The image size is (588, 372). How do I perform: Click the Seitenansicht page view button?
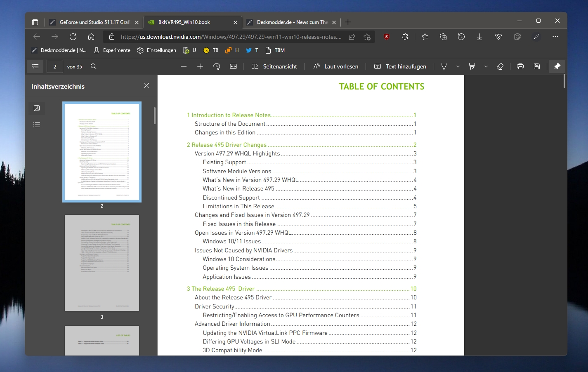point(274,66)
